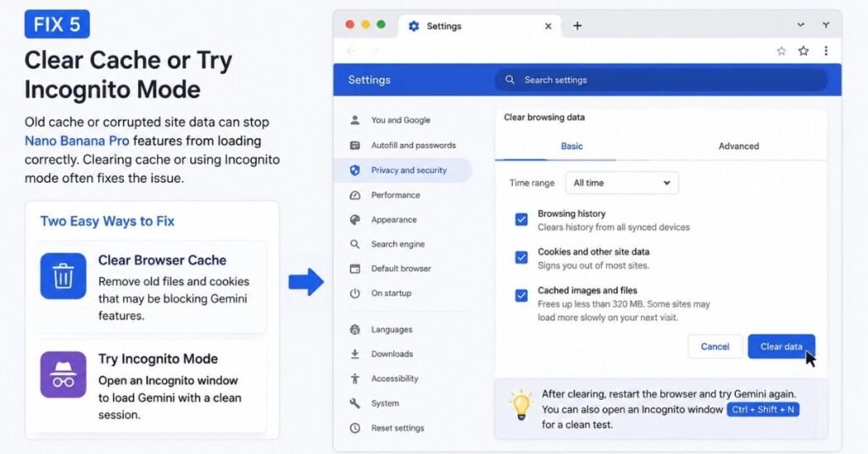Click the Autofill and passwords icon
868x454 pixels.
tap(355, 146)
